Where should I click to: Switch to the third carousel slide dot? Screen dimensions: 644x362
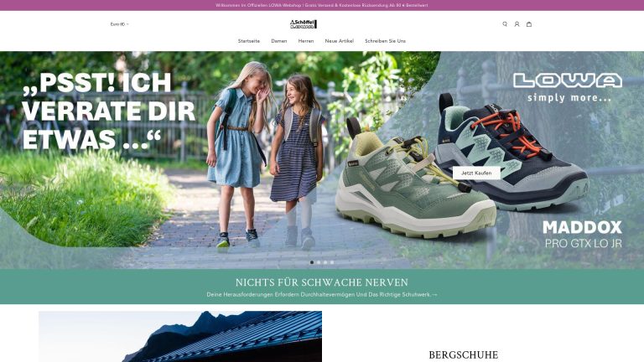coord(325,262)
